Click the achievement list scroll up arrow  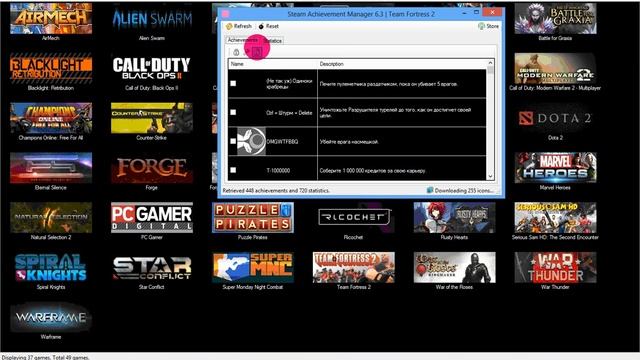click(490, 63)
